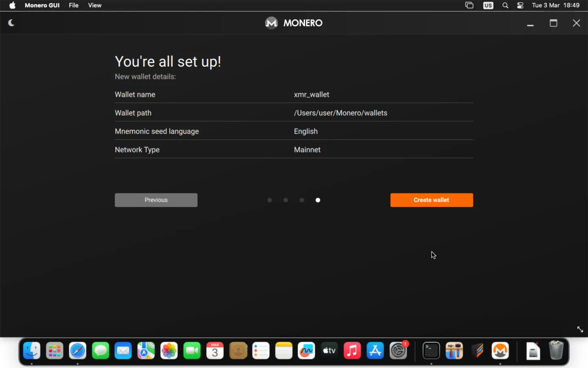Select the third wizard page dot

[302, 200]
